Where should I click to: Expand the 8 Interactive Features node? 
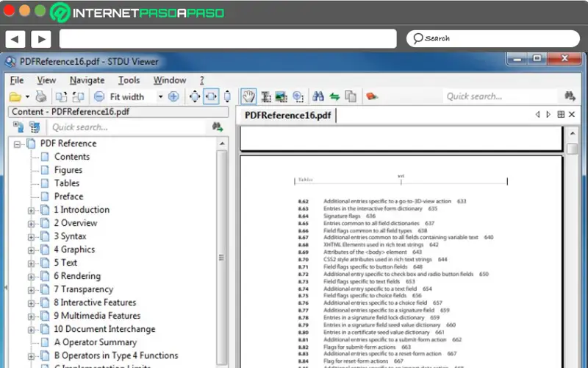click(31, 303)
